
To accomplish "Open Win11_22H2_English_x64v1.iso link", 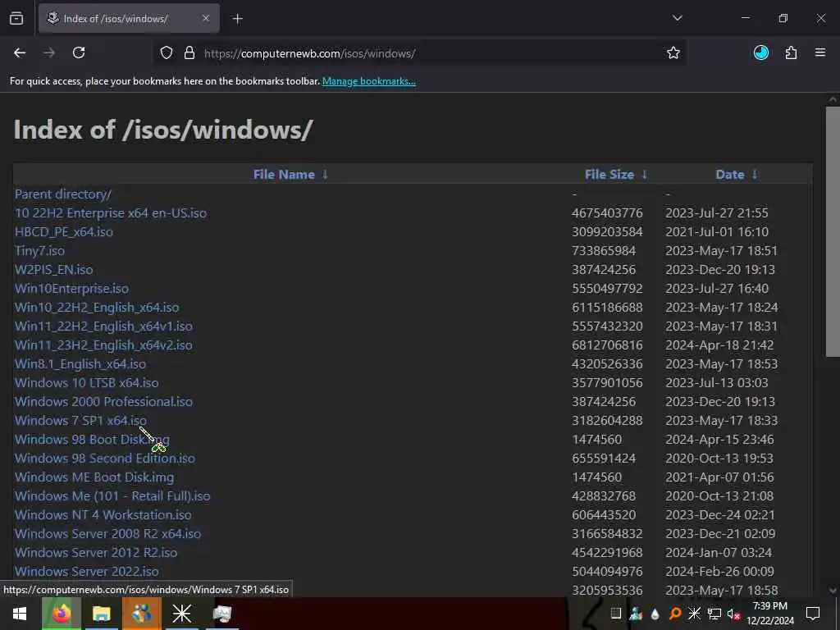I will [x=103, y=326].
